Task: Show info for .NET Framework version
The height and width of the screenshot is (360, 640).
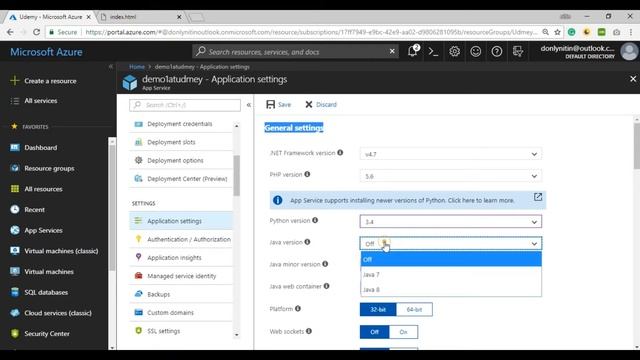Action: (340, 153)
